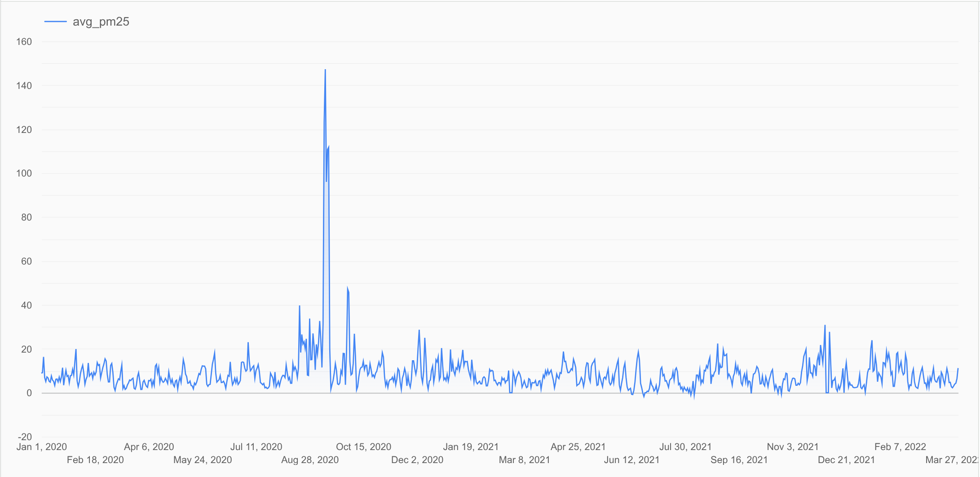The height and width of the screenshot is (477, 980).
Task: Select the 80 y-axis label
Action: [26, 217]
